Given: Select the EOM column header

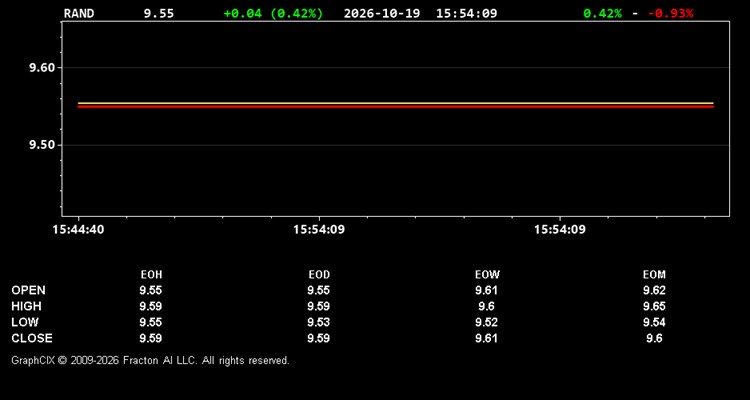Looking at the screenshot, I should 654,275.
